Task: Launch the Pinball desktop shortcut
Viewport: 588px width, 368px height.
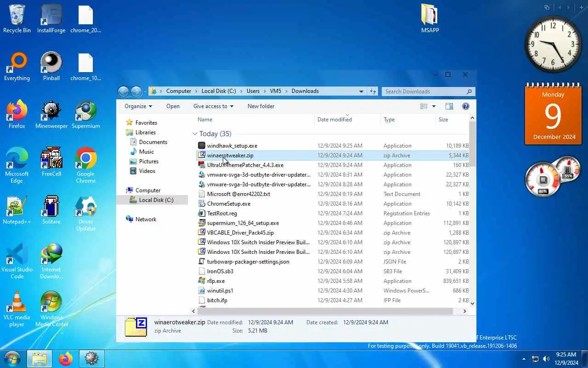Action: tap(51, 66)
